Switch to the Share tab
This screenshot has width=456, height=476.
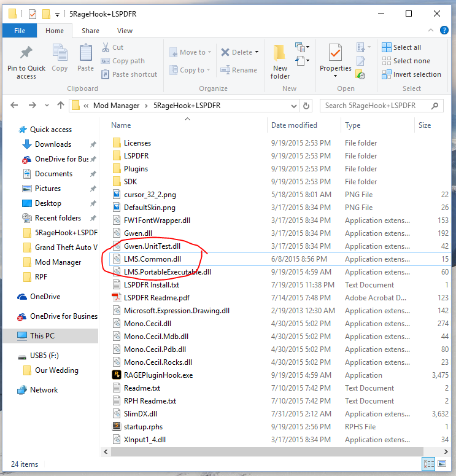pos(90,31)
